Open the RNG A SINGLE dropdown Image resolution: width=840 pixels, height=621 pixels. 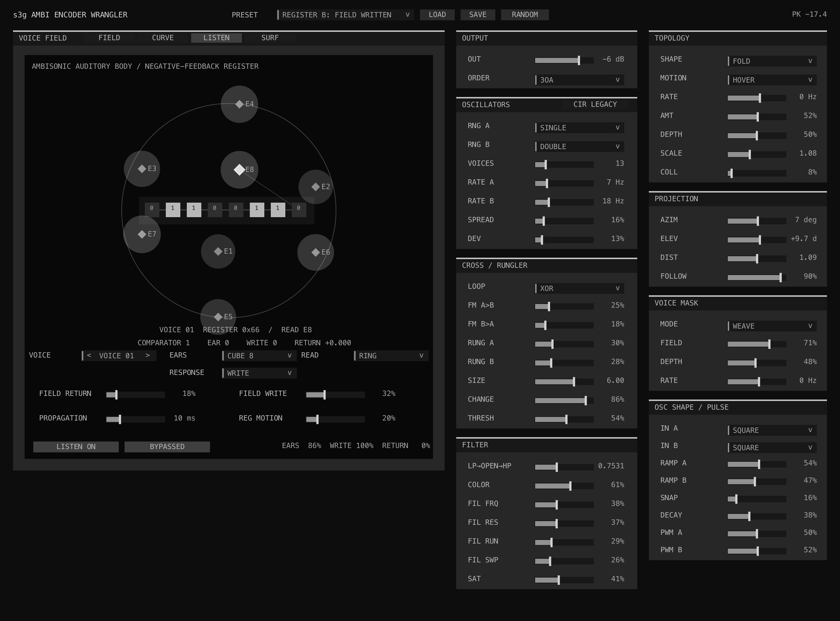[579, 127]
